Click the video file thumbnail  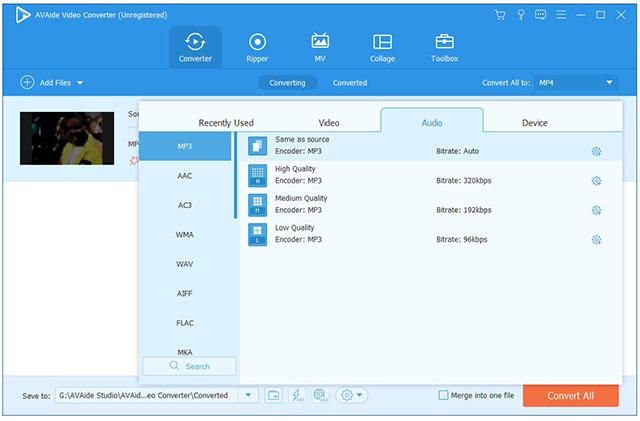pyautogui.click(x=67, y=138)
